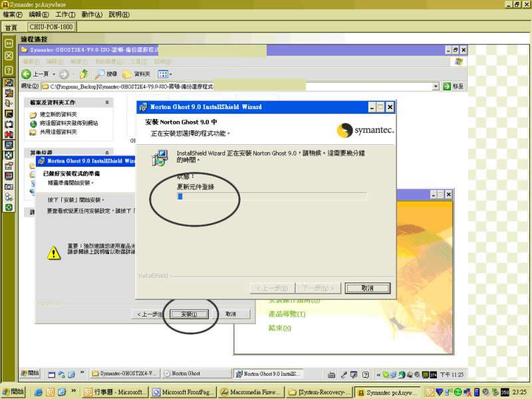Go back with the green 上一頁 arrow
This screenshot has height=399, width=532.
coord(26,74)
